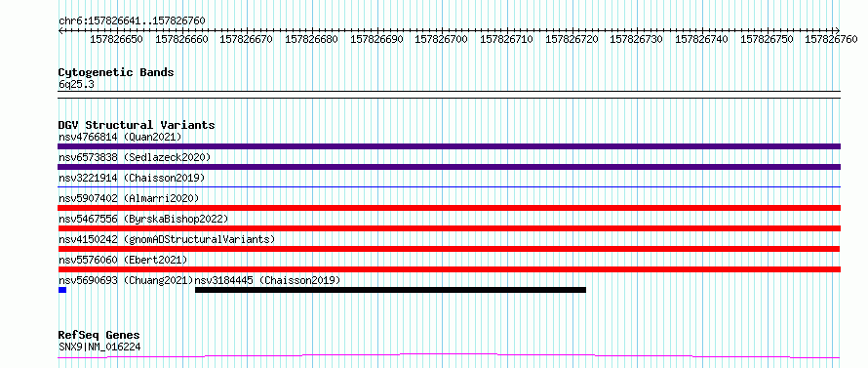
Task: Click the magenta SNX9 transcript line
Action: click(x=449, y=355)
